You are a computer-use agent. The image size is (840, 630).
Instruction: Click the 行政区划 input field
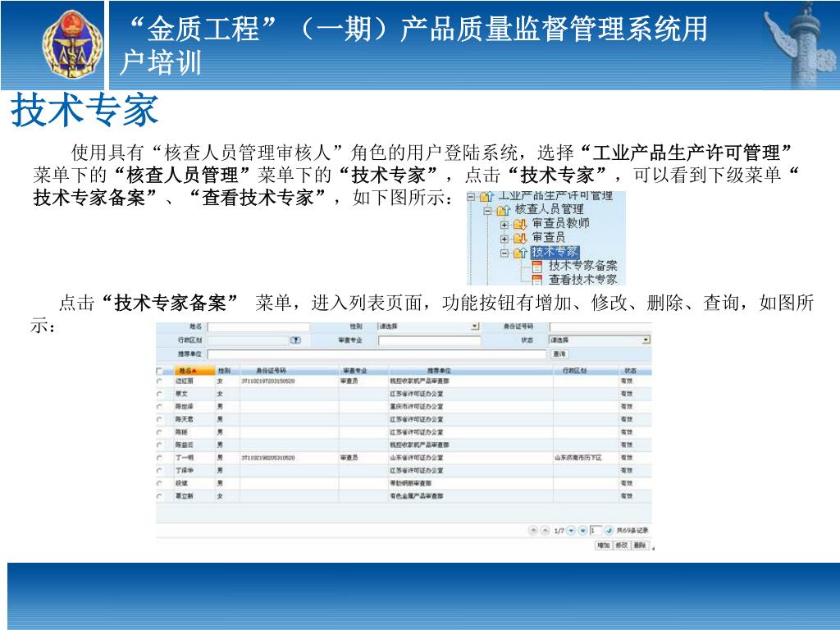coord(248,340)
